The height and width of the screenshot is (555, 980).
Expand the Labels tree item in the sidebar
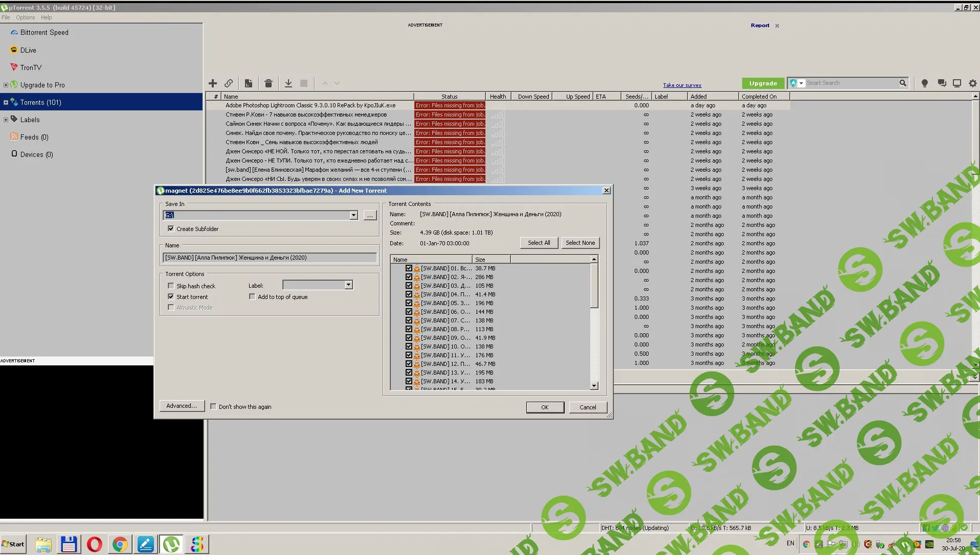pyautogui.click(x=6, y=120)
